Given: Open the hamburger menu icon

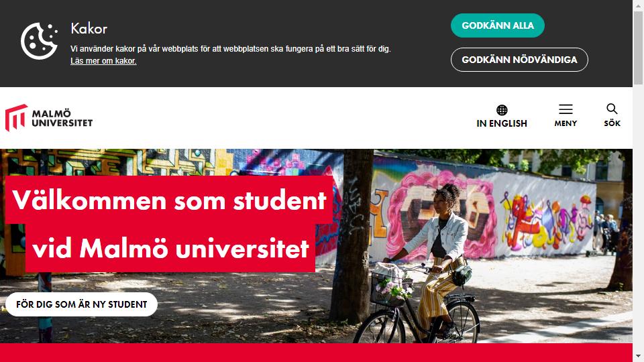Looking at the screenshot, I should click(x=566, y=109).
